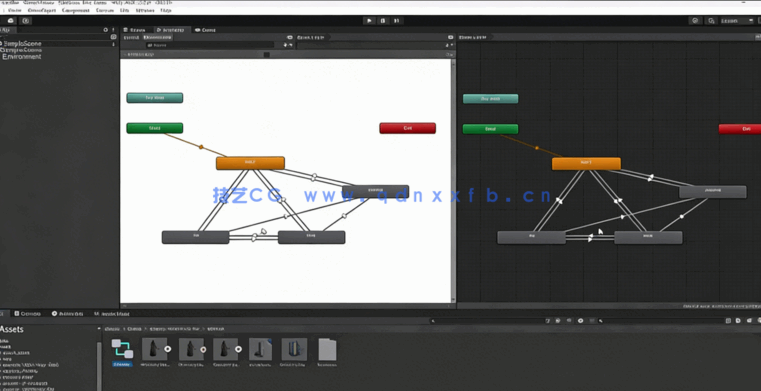Select the orange default state in the right Animator

(586, 163)
